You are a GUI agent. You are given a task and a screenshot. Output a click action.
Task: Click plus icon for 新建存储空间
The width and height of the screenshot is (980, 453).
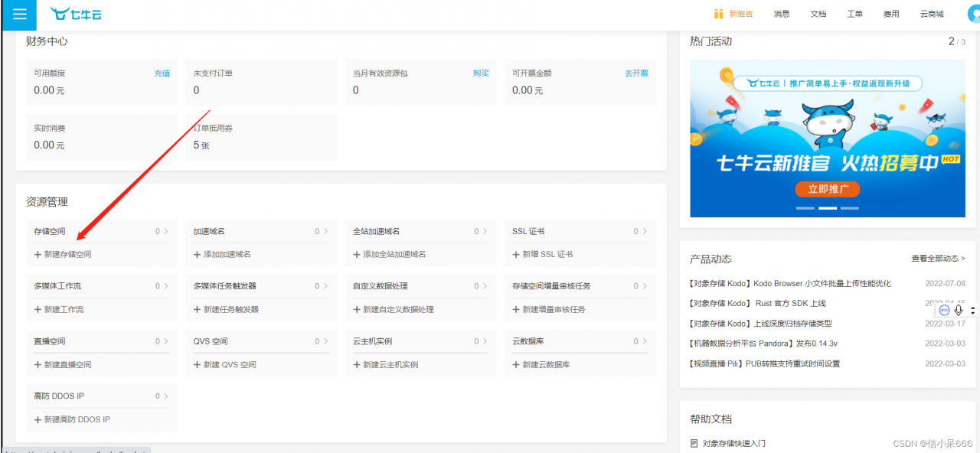(38, 254)
